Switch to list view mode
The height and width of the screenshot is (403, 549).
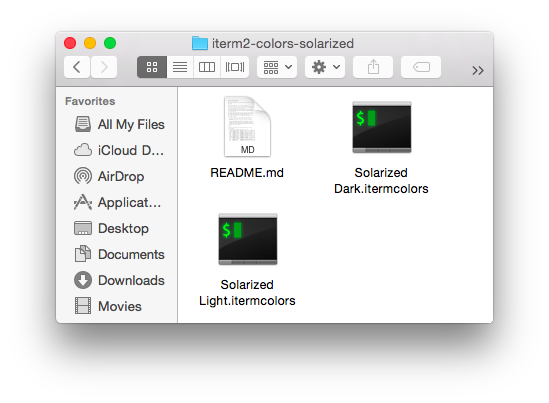180,67
